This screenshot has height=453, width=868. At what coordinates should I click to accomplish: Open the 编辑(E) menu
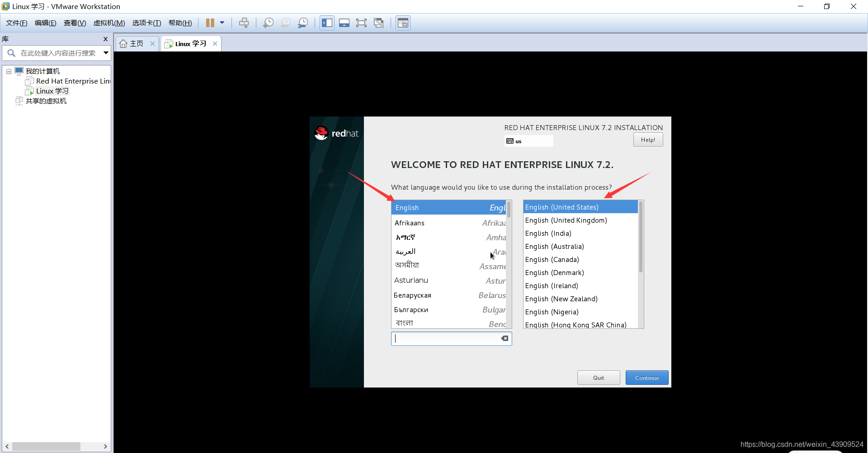pos(46,23)
